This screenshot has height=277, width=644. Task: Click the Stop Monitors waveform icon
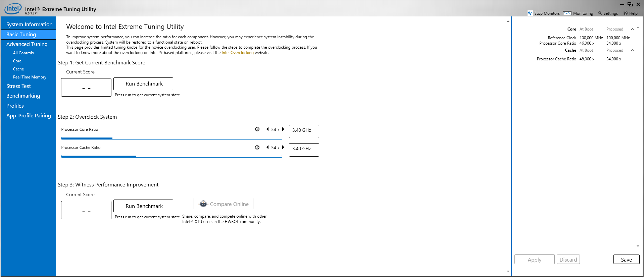click(530, 13)
